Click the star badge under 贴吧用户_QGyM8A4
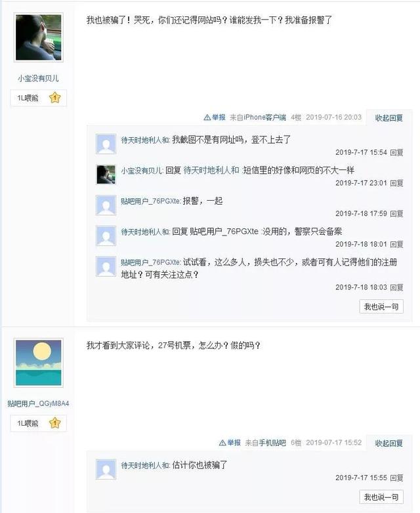 pos(55,423)
